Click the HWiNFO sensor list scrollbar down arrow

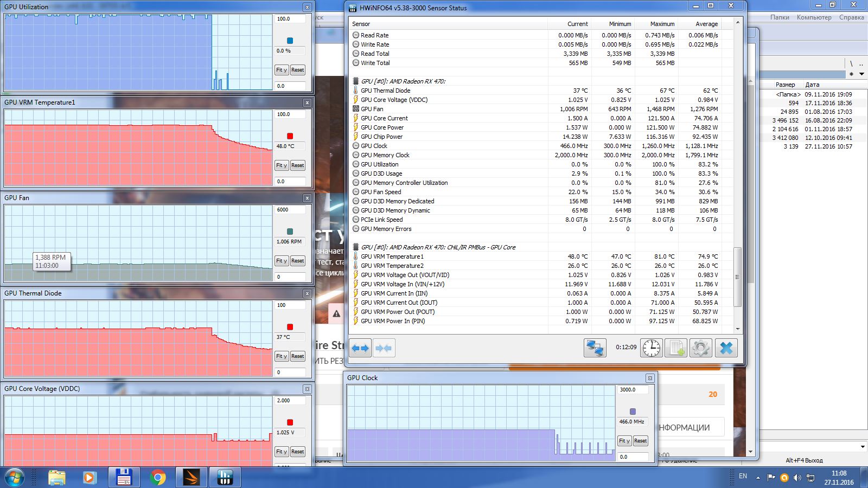coord(737,329)
